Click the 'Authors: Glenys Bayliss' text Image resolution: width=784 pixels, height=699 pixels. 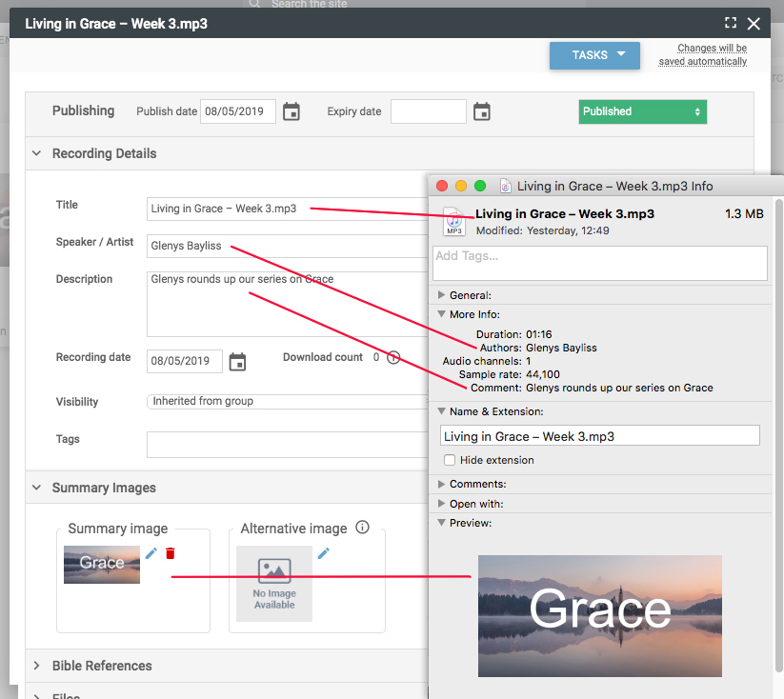538,348
